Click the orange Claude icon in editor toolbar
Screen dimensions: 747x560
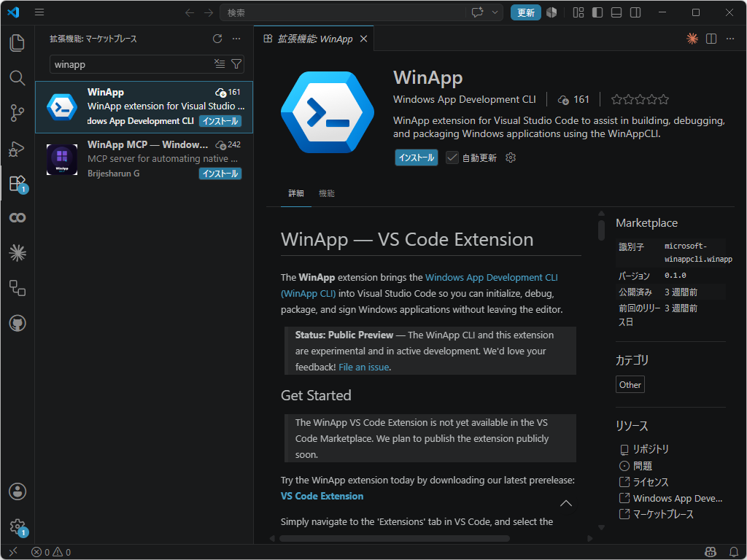tap(692, 39)
